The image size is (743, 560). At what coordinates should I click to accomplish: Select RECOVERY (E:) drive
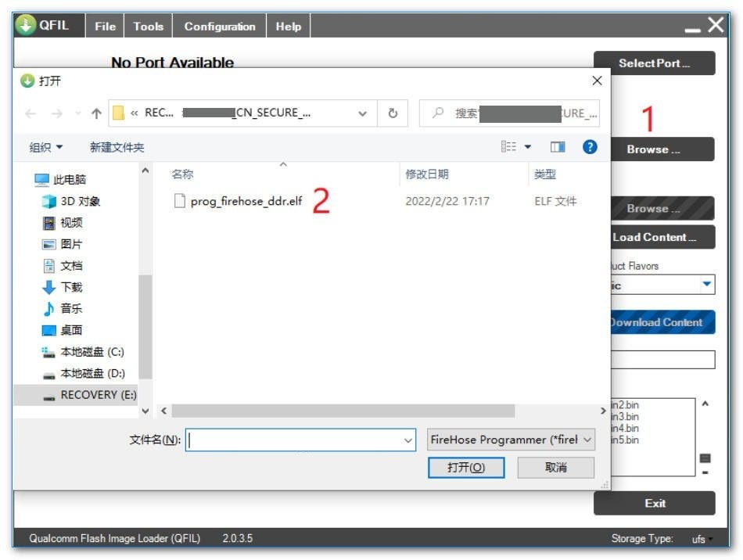pos(76,395)
